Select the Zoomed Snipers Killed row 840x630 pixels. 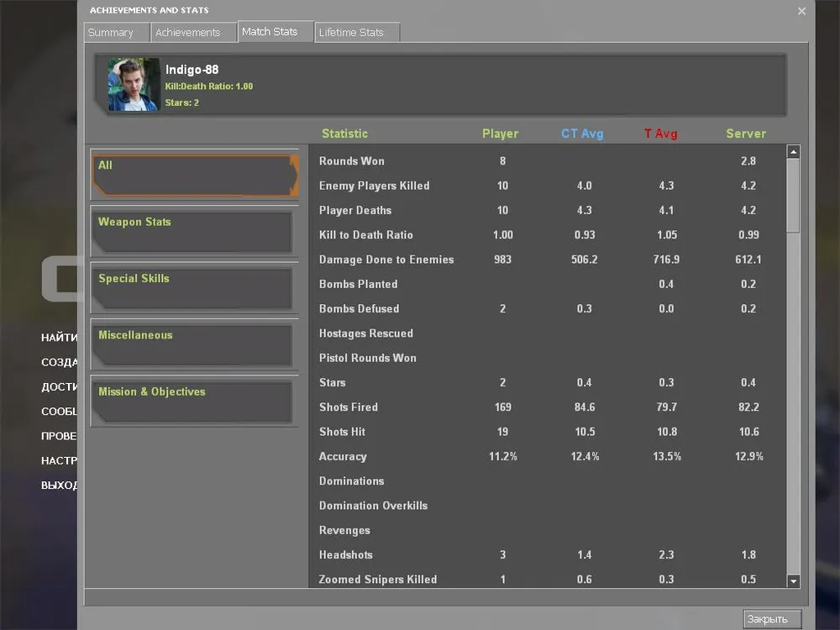click(547, 580)
